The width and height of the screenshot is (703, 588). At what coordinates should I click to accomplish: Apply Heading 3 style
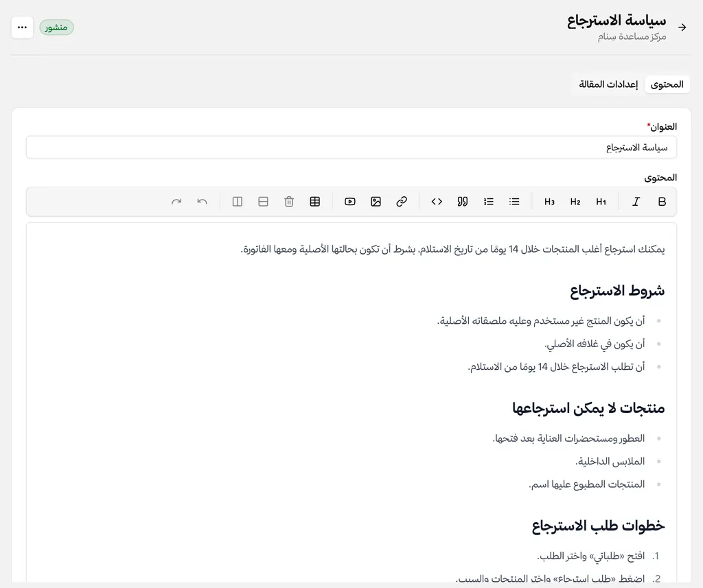[549, 202]
